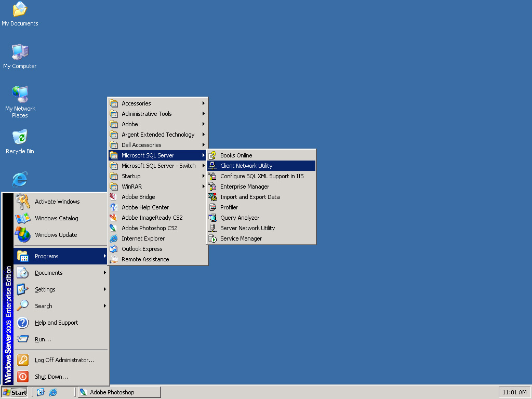Launch Enterprise Manager
The image size is (532, 399).
[244, 187]
